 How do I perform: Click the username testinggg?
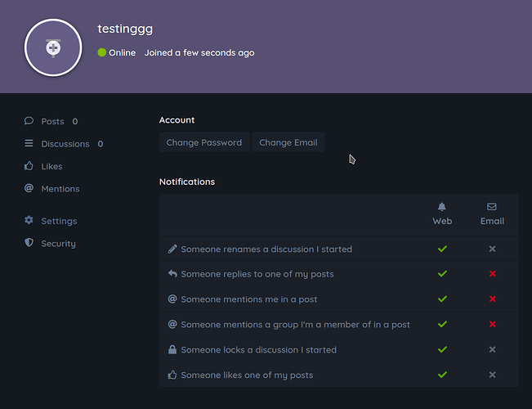pyautogui.click(x=125, y=29)
